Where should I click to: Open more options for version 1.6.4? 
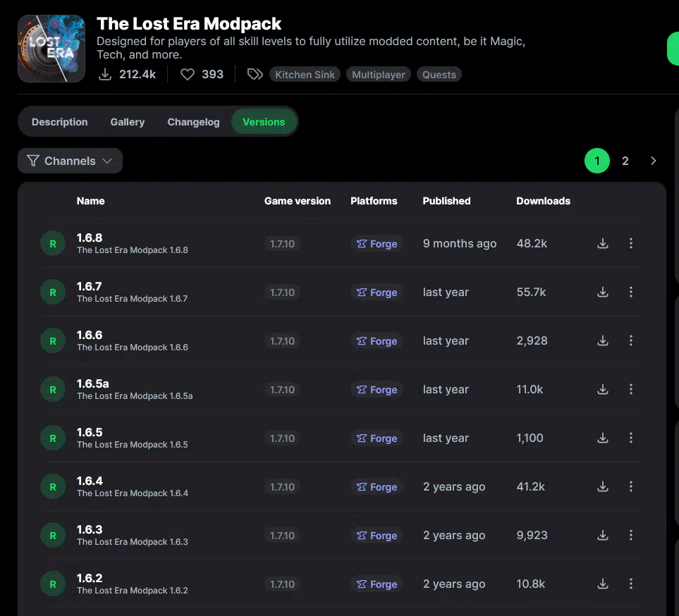[631, 486]
